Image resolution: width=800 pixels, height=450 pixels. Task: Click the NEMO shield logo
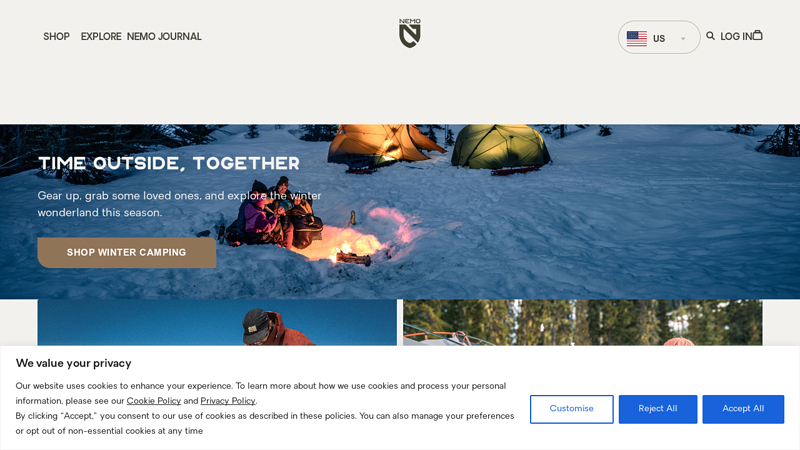(x=410, y=33)
